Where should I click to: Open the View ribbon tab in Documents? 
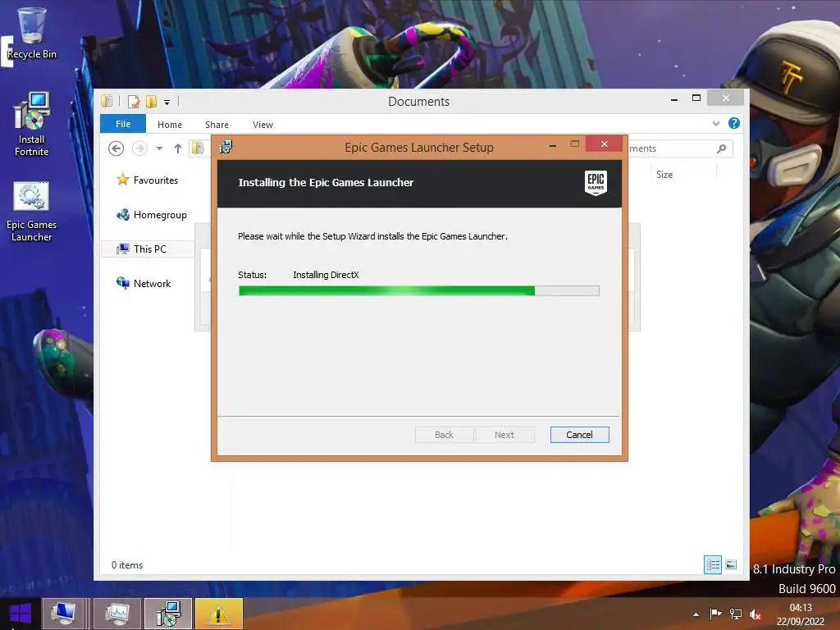262,125
